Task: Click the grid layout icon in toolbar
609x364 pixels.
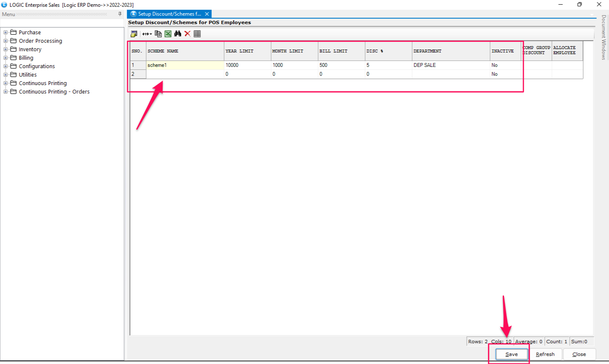Action: tap(197, 34)
